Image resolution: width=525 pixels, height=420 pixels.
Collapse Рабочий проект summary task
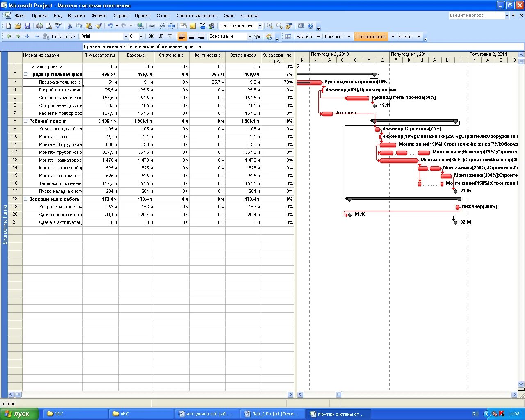point(26,121)
